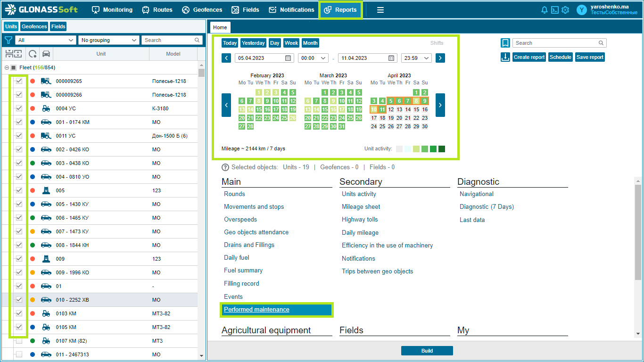The image size is (644, 362).
Task: Click the next period arrow beside end time
Action: coord(440,58)
